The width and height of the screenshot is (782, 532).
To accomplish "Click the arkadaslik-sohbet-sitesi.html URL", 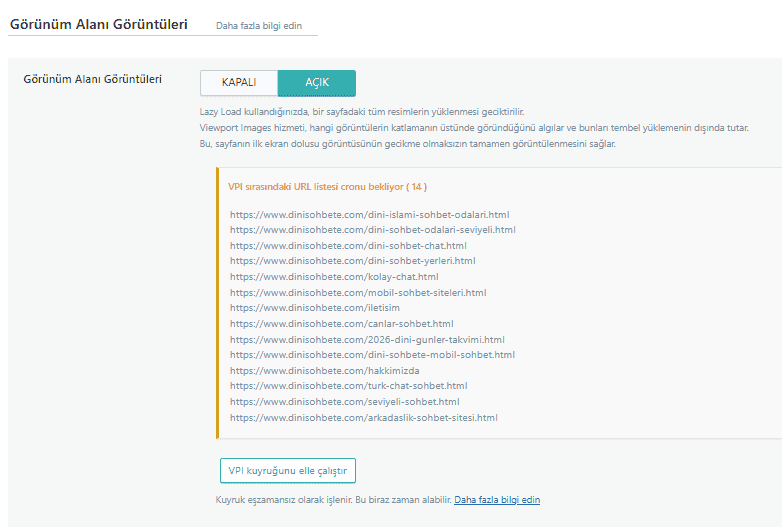I will 363,418.
